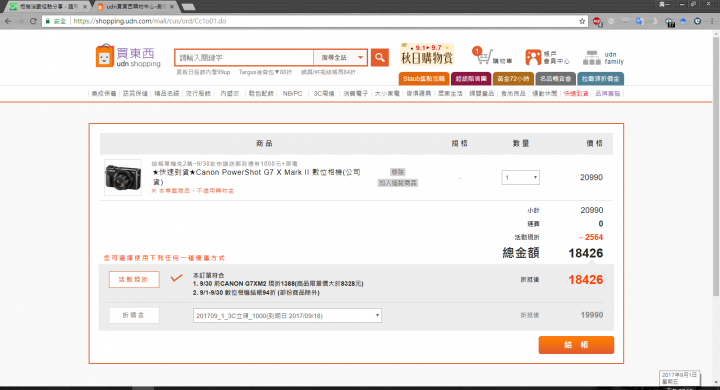Click the red Adblock extension icon
This screenshot has height=390, width=720.
tap(597, 21)
